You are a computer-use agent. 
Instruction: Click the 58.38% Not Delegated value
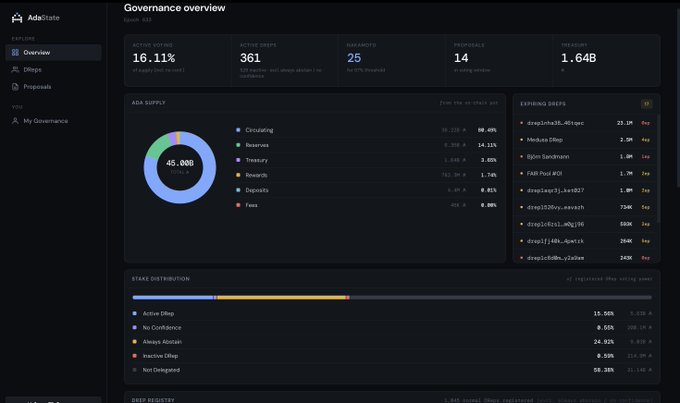pyautogui.click(x=604, y=370)
